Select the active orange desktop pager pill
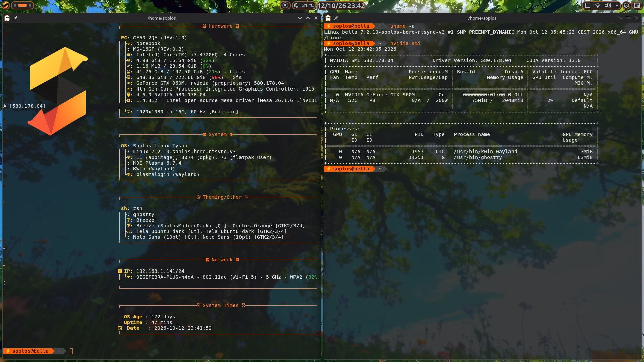 pyautogui.click(x=22, y=5)
